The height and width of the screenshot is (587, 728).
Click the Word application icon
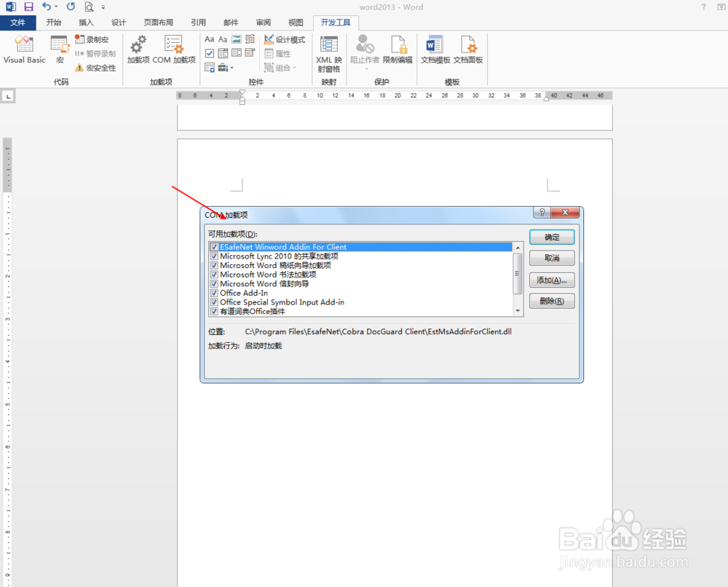(10, 7)
